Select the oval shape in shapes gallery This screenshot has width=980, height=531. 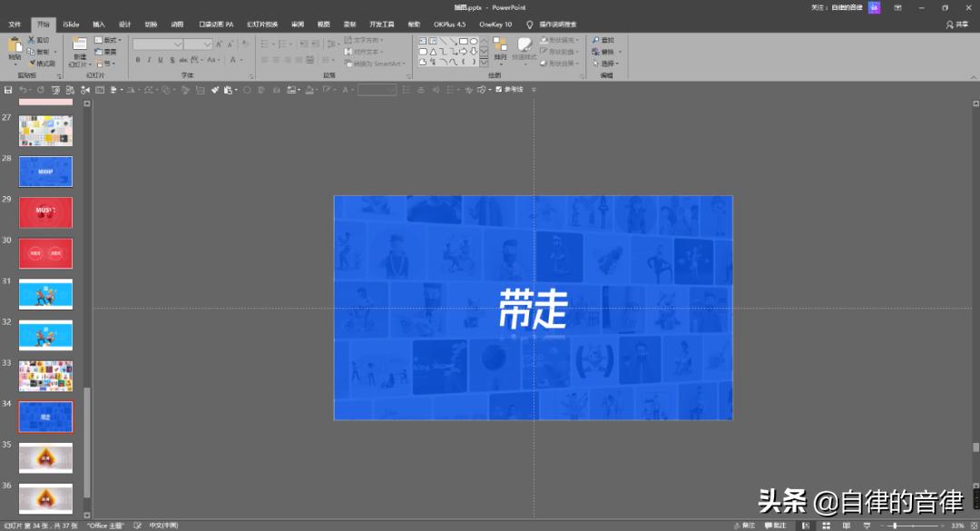pos(474,41)
